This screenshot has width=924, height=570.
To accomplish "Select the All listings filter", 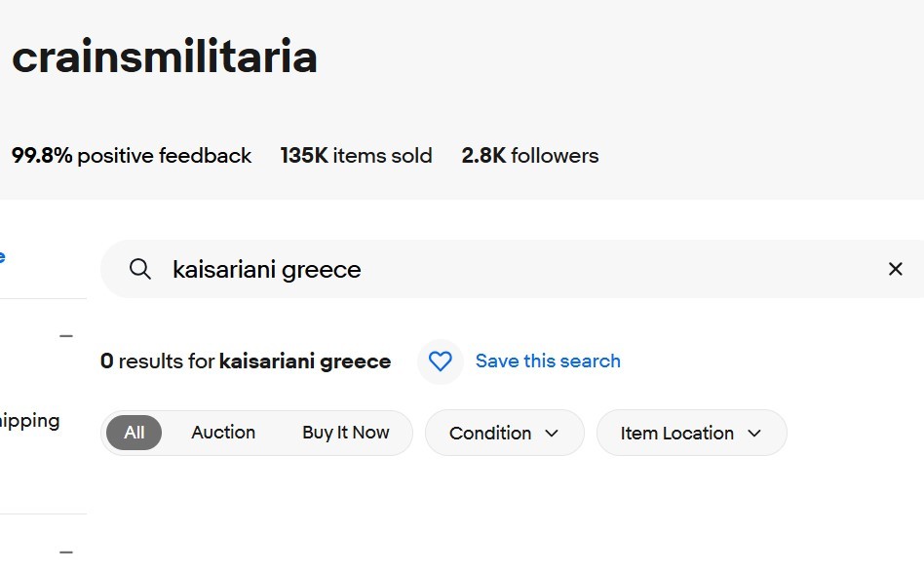I will pyautogui.click(x=135, y=433).
